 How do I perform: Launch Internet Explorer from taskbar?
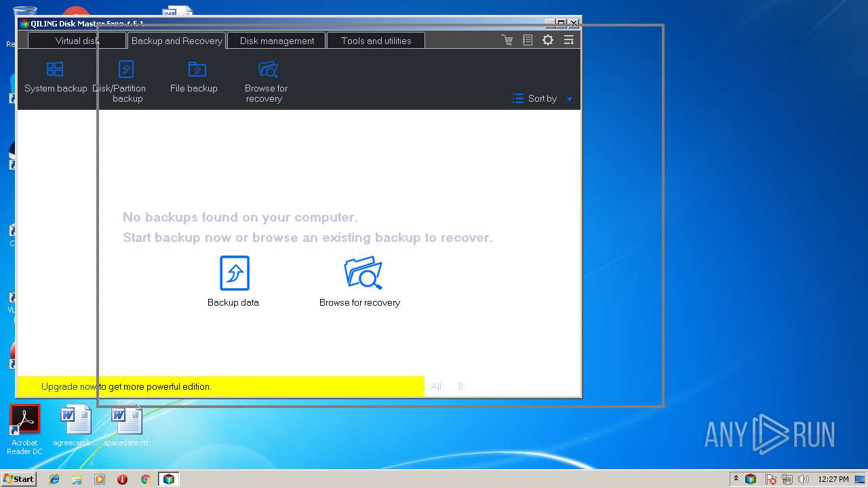54,479
